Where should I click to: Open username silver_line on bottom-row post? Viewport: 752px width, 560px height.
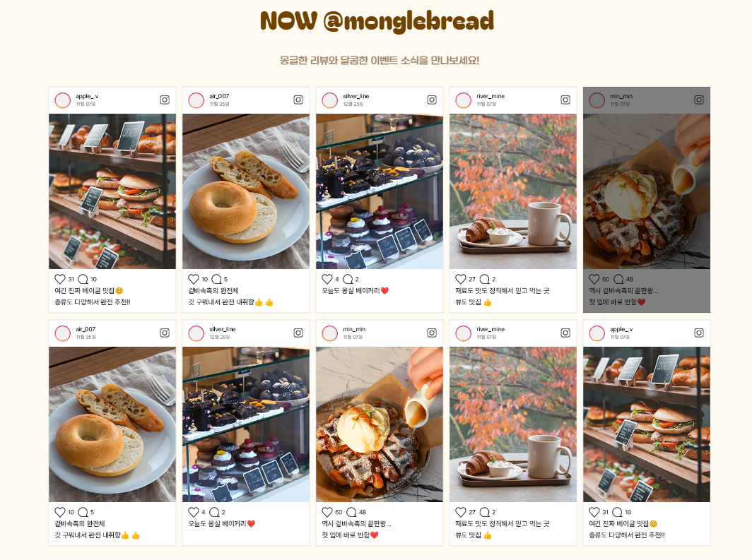tap(223, 329)
